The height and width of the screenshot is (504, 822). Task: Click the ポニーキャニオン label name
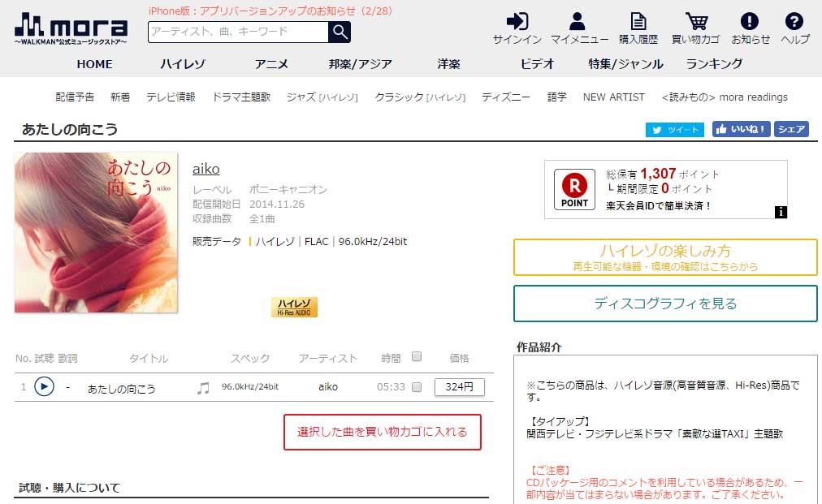[x=288, y=189]
